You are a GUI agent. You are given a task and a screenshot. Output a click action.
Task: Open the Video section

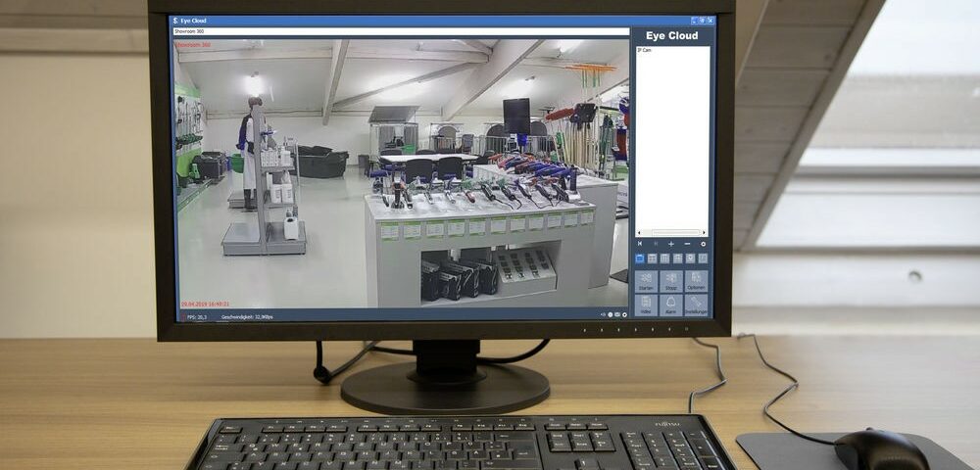646,305
